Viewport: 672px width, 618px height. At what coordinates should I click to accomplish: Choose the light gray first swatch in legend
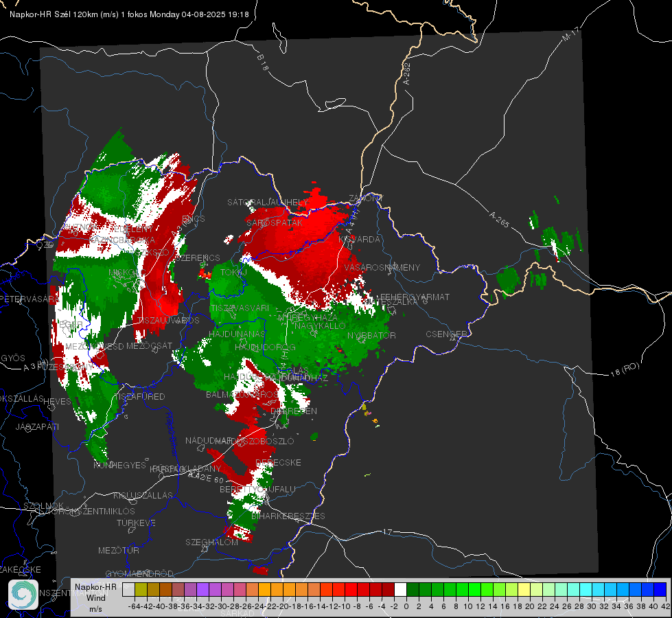click(x=128, y=590)
